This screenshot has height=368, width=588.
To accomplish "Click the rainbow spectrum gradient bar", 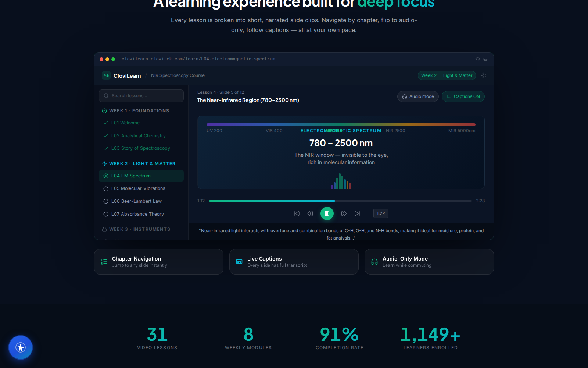I will 341,125.
